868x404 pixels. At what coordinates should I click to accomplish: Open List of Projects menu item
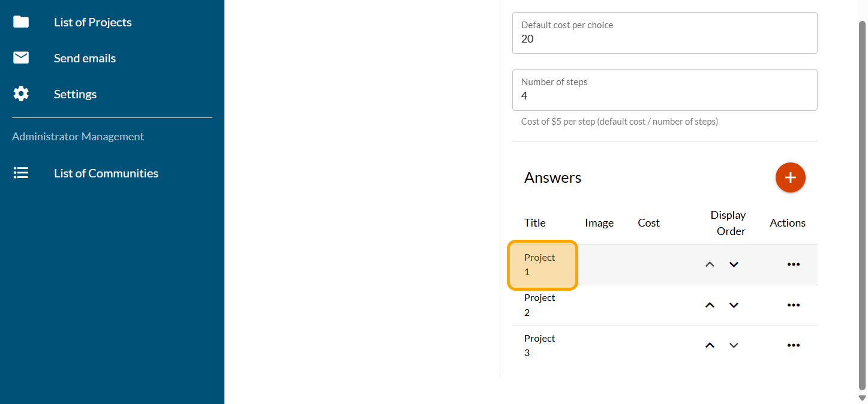93,22
